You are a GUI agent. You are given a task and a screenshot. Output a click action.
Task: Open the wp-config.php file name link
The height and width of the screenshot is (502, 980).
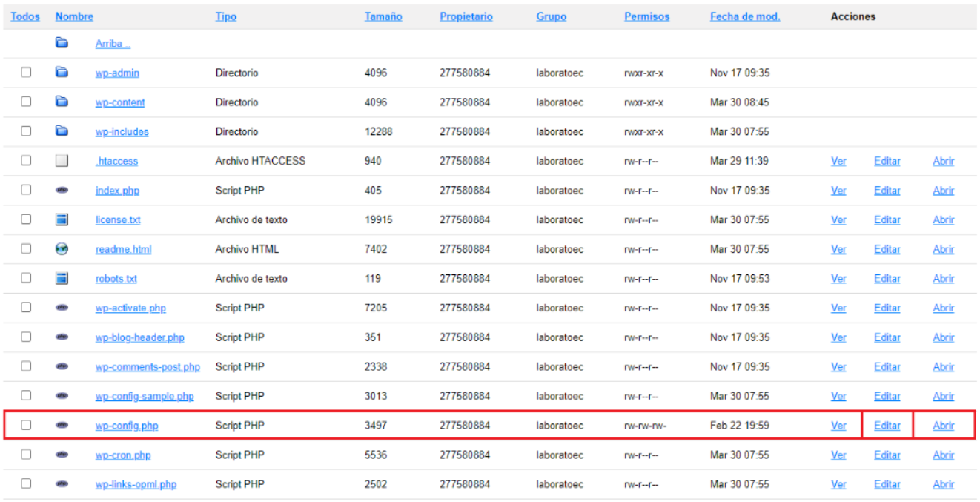(127, 426)
